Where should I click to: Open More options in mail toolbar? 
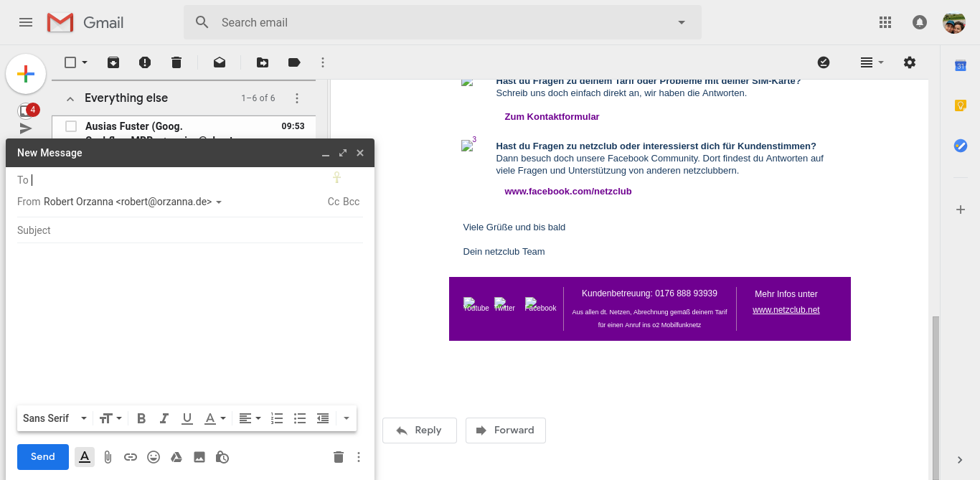point(323,62)
